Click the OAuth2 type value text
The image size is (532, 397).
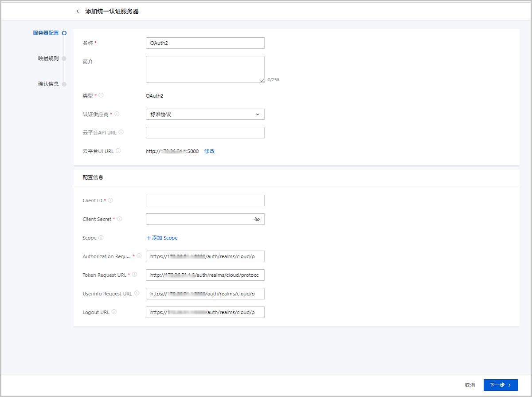click(154, 96)
